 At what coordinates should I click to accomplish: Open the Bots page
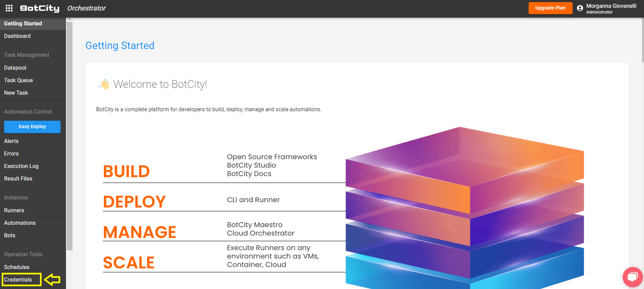(33, 236)
